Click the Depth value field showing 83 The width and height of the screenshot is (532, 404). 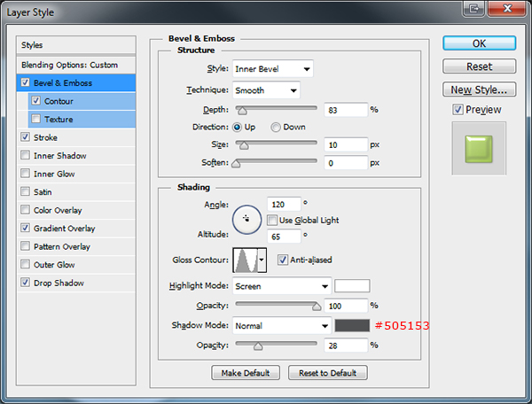(x=346, y=110)
